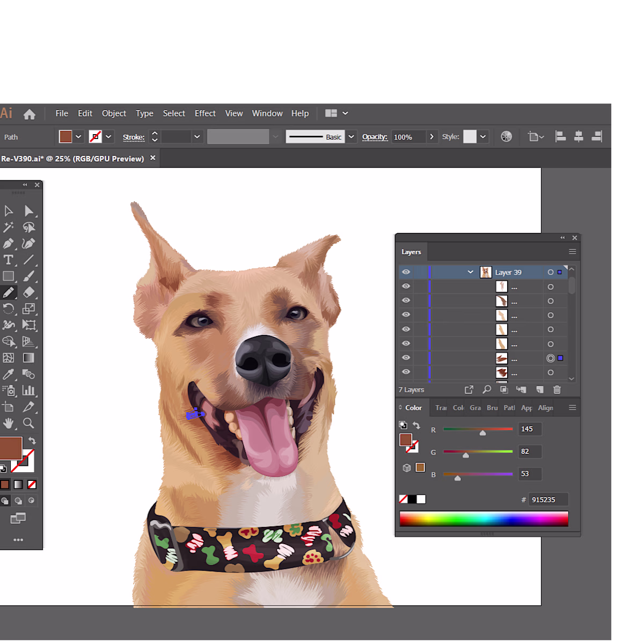Click Create New Layer button

[540, 390]
